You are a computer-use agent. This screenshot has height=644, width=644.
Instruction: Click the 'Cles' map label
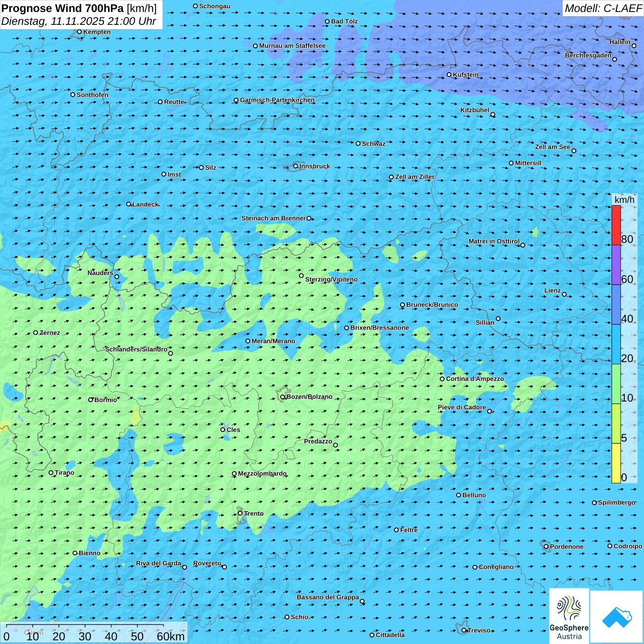coord(233,430)
